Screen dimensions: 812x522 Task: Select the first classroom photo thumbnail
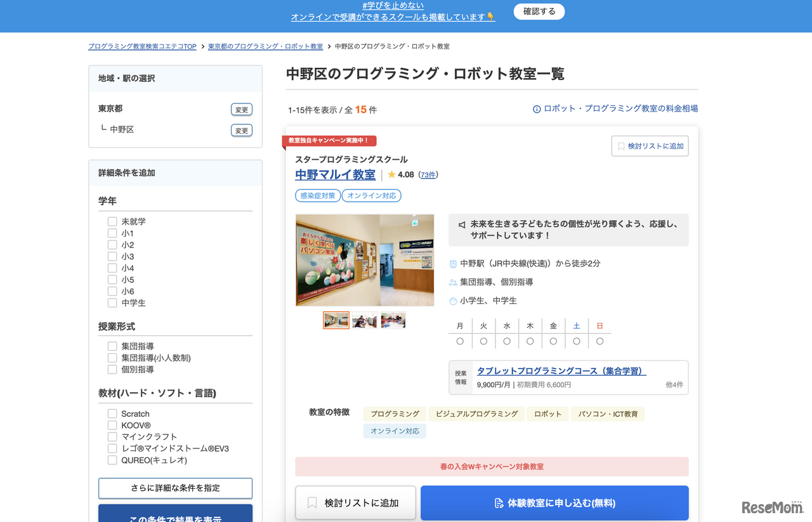(x=336, y=320)
